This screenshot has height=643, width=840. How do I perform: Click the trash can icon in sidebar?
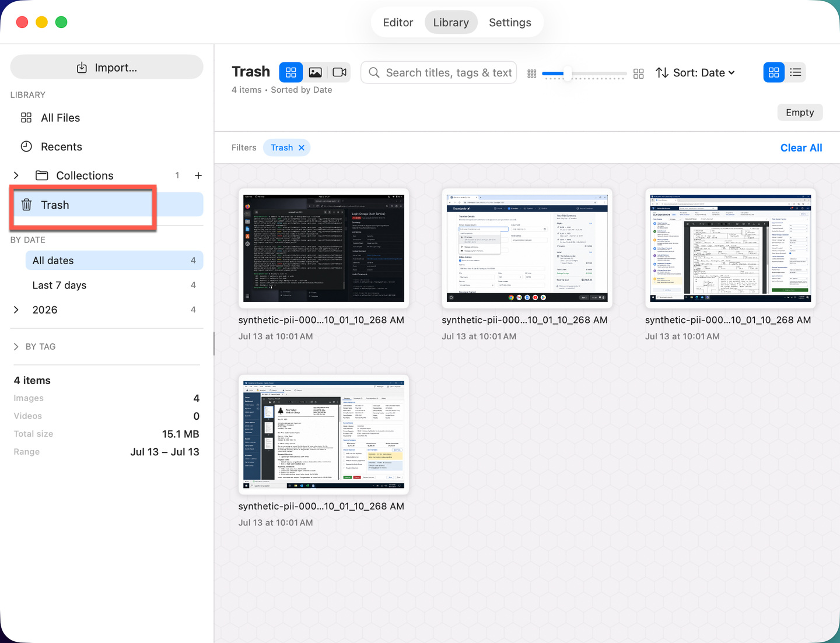pyautogui.click(x=26, y=205)
